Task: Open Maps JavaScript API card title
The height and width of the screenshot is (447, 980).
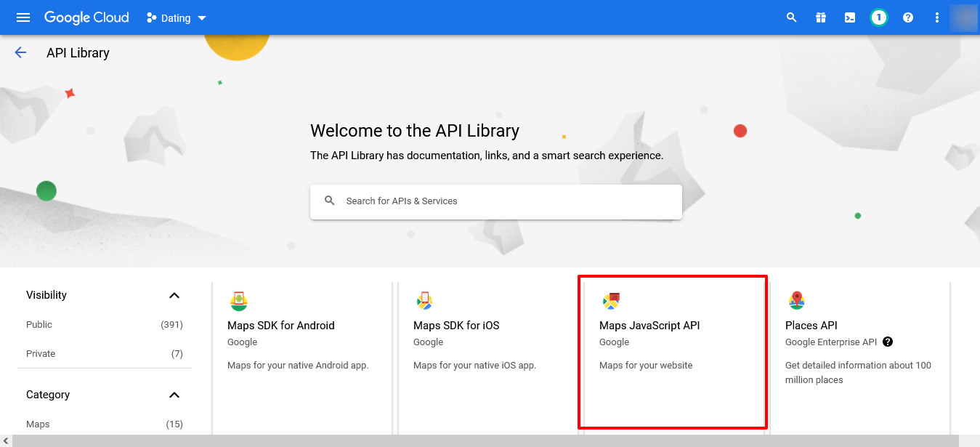Action: 649,326
